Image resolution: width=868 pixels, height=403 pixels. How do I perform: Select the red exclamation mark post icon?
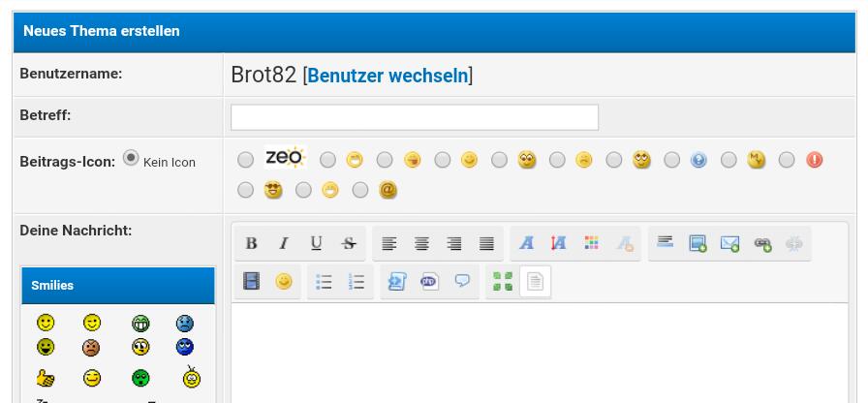(787, 160)
